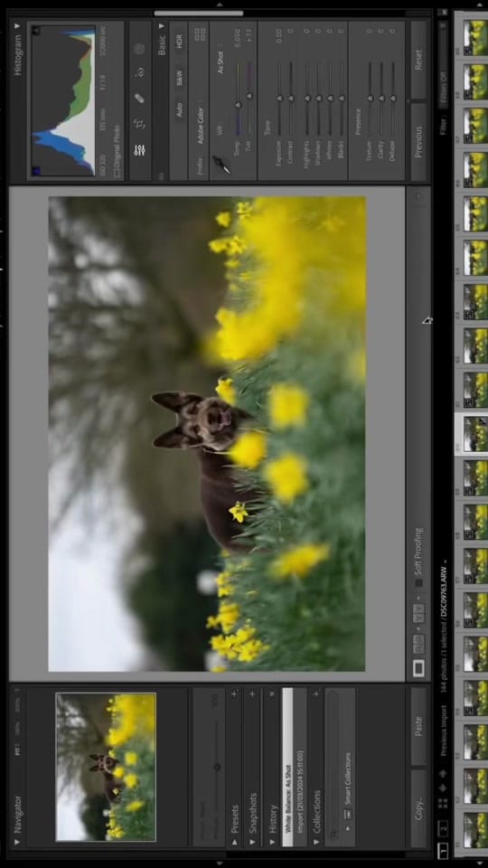This screenshot has height=868, width=488.
Task: Click the Auto tone button
Action: coord(179,108)
